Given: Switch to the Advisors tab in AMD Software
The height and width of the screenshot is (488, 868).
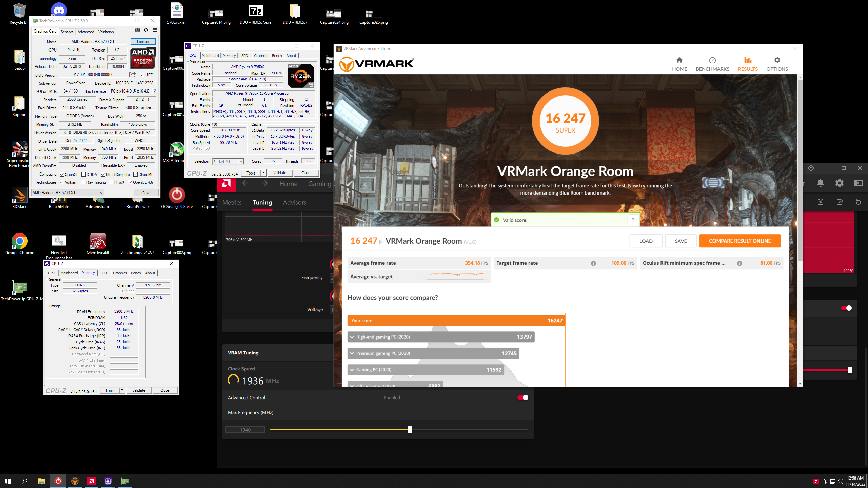Looking at the screenshot, I should point(295,203).
